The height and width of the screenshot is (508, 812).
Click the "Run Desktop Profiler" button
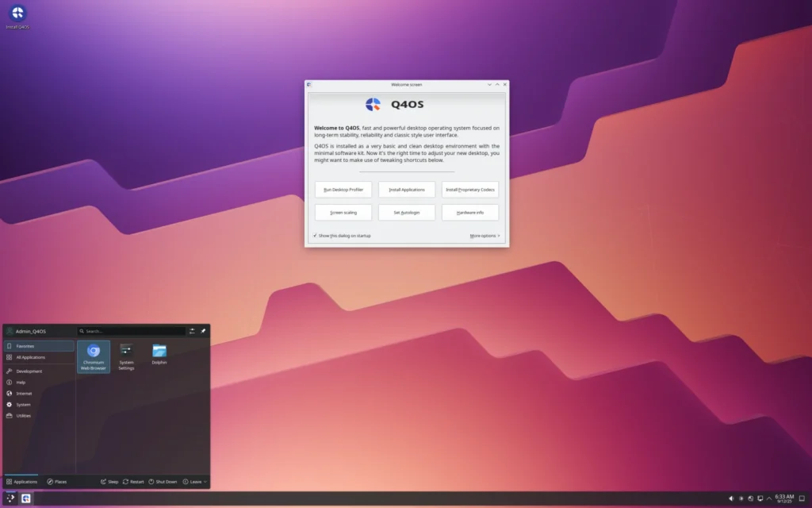tap(344, 190)
